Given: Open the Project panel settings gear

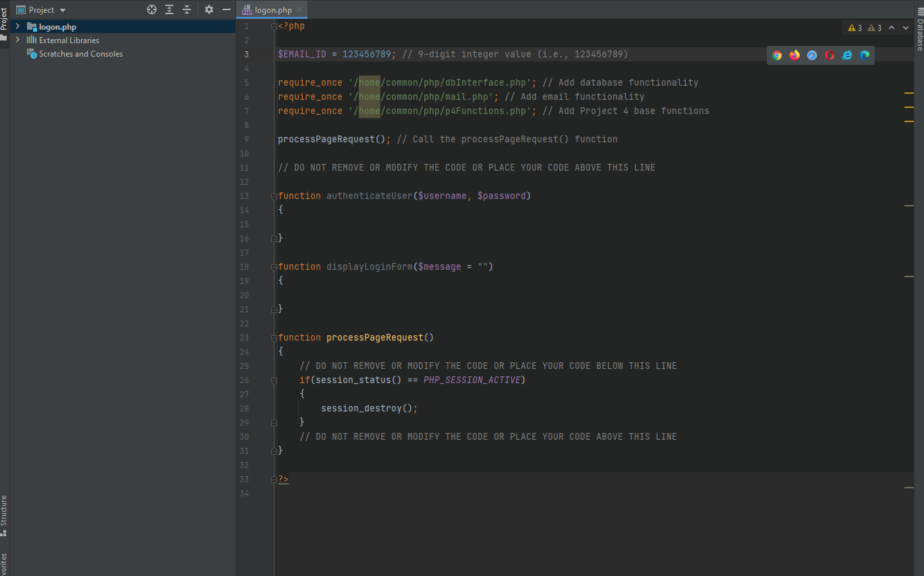Looking at the screenshot, I should pos(208,10).
